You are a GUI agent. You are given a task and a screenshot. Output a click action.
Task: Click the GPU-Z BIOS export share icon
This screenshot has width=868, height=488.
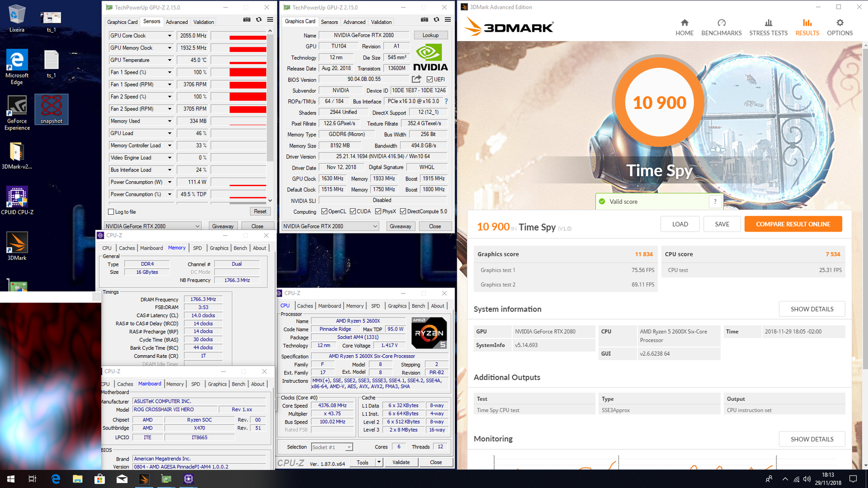417,79
